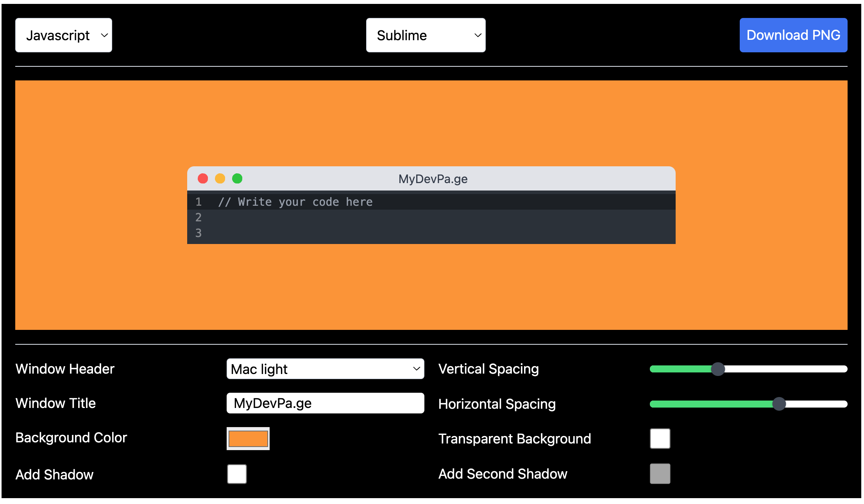Click the green maximize dot in code window
864x504 pixels.
[237, 178]
